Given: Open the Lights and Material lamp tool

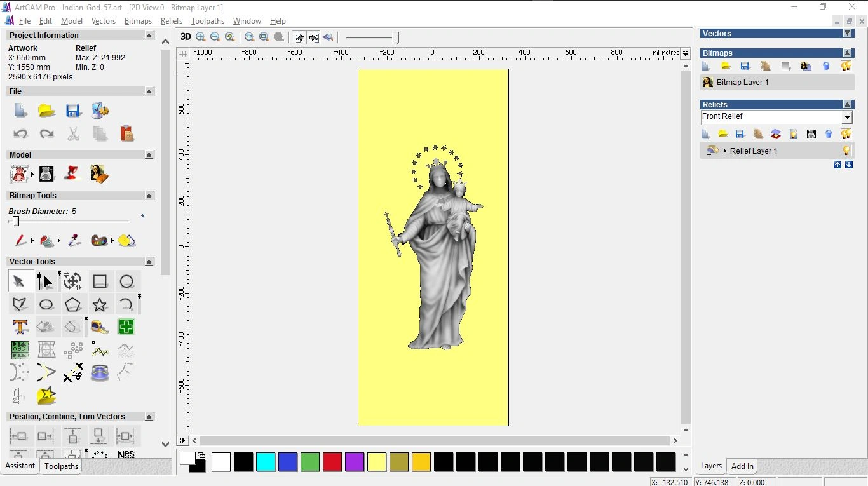Looking at the screenshot, I should point(73,173).
